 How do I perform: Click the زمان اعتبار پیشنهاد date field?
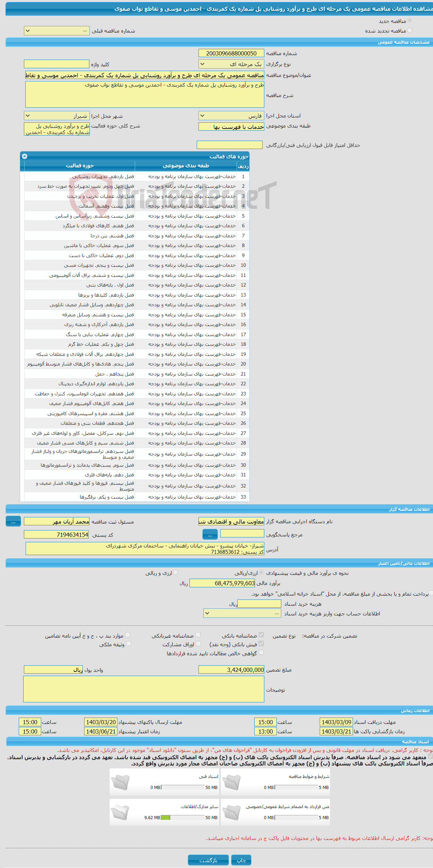click(x=101, y=731)
